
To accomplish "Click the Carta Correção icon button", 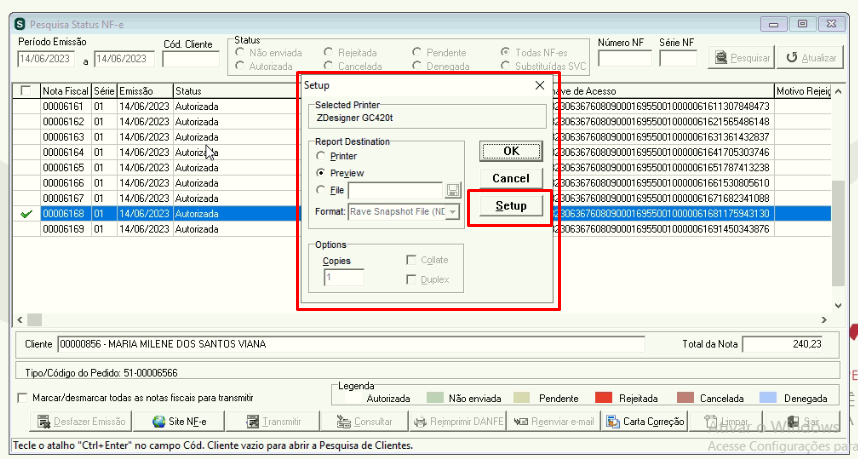I will coord(612,422).
